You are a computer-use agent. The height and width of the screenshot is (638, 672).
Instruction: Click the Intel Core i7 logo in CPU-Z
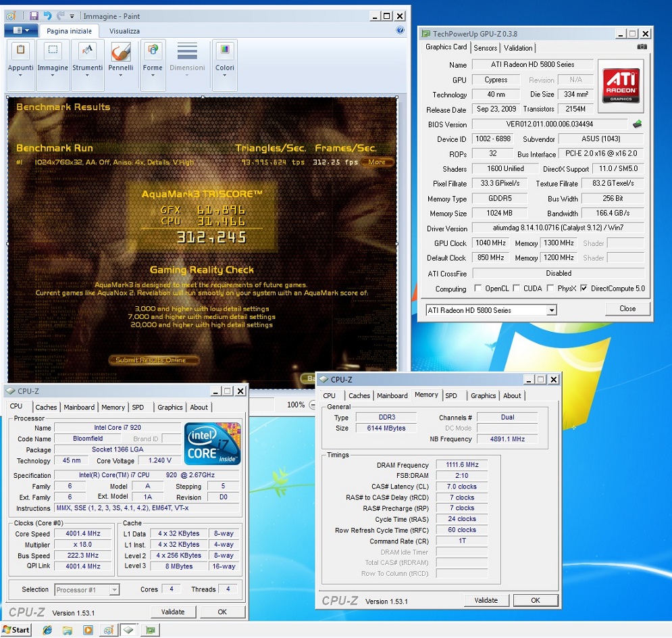[x=212, y=444]
